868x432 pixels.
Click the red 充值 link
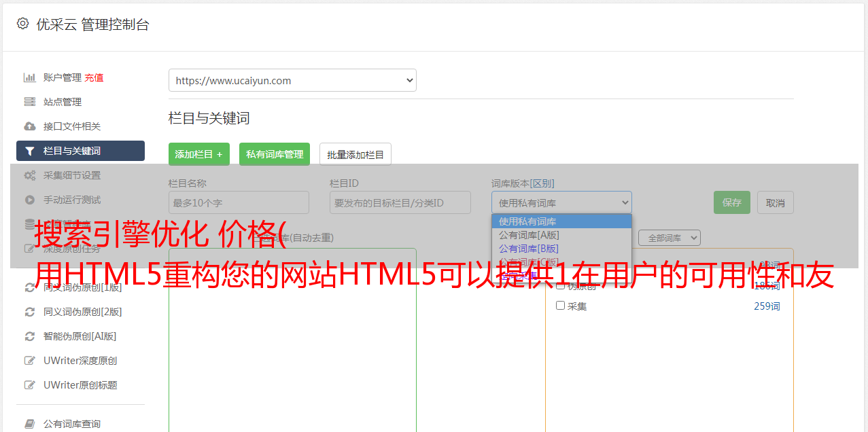coord(94,77)
